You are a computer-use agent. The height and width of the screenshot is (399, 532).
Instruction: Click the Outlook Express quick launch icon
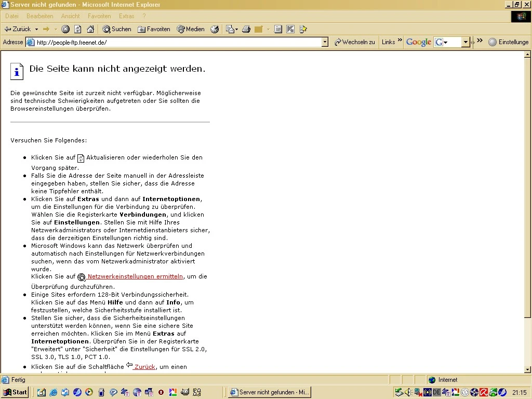pos(65,393)
